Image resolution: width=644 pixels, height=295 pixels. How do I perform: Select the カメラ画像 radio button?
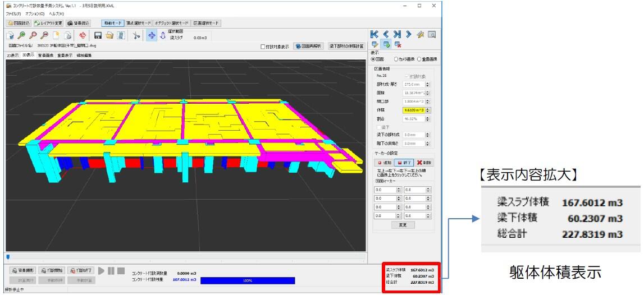tap(396, 59)
